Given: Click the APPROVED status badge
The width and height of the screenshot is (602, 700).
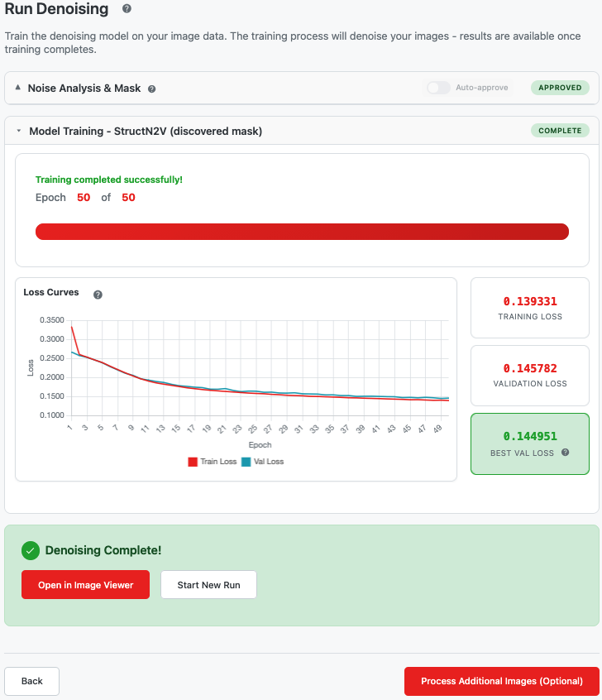Looking at the screenshot, I should 560,88.
